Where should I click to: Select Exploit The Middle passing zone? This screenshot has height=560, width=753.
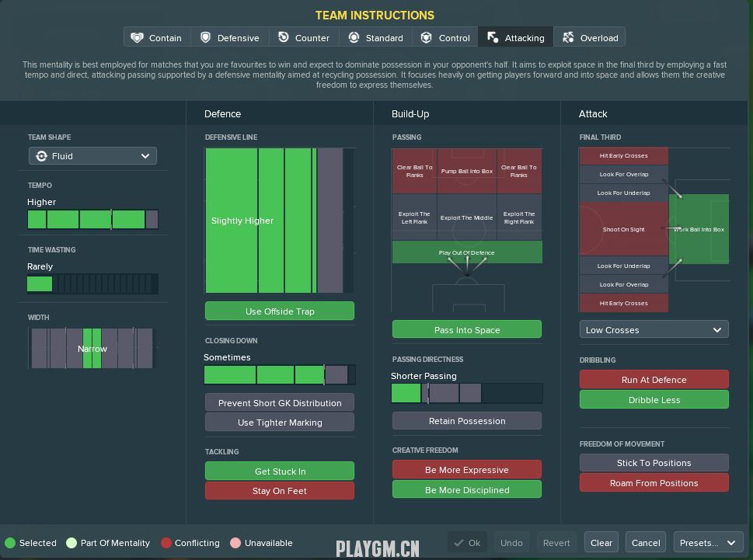(x=466, y=218)
